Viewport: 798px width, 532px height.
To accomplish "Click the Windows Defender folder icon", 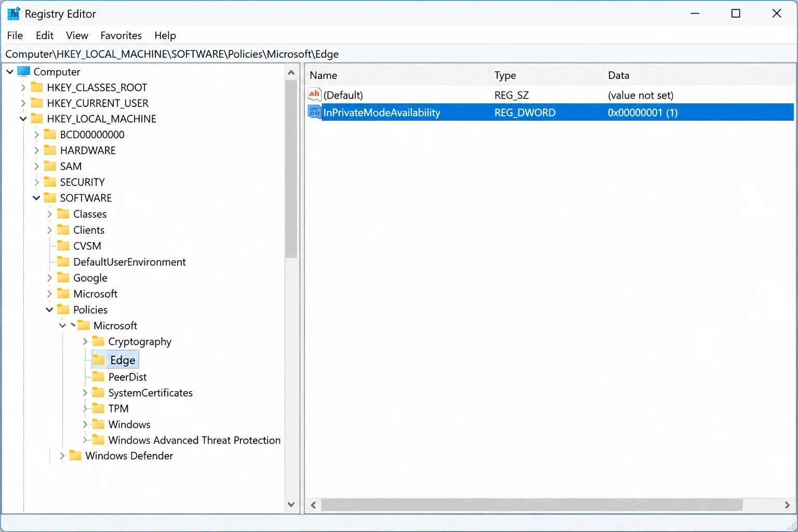I will point(75,456).
